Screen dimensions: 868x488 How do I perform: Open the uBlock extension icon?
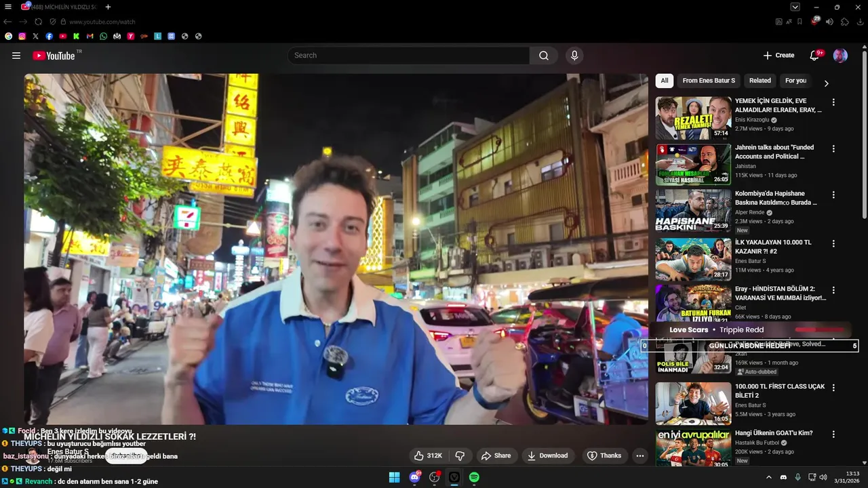[815, 22]
